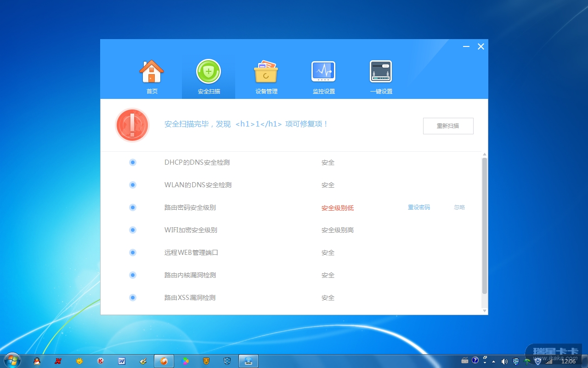Click scrollbar down arrow in scan list
The height and width of the screenshot is (368, 588).
(485, 311)
